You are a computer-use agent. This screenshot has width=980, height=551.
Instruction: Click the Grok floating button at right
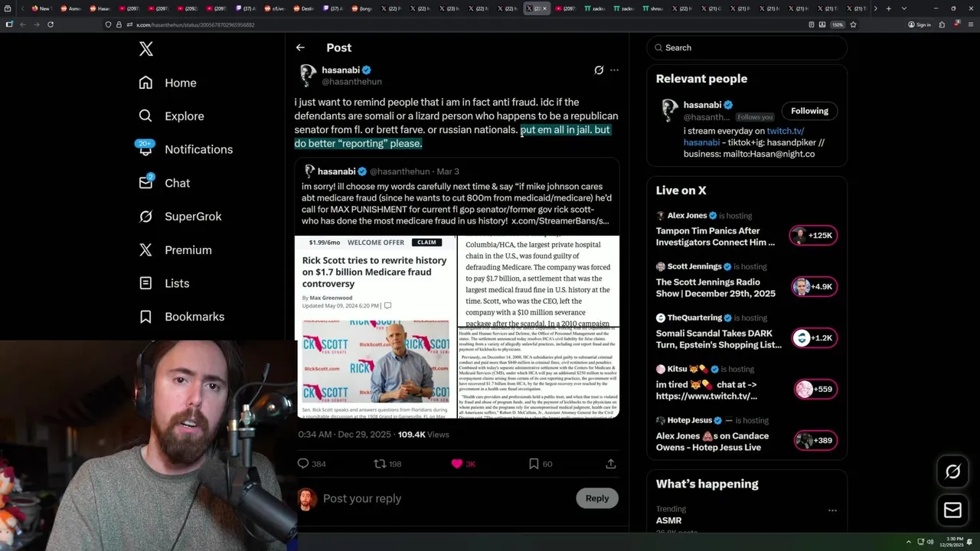click(952, 471)
